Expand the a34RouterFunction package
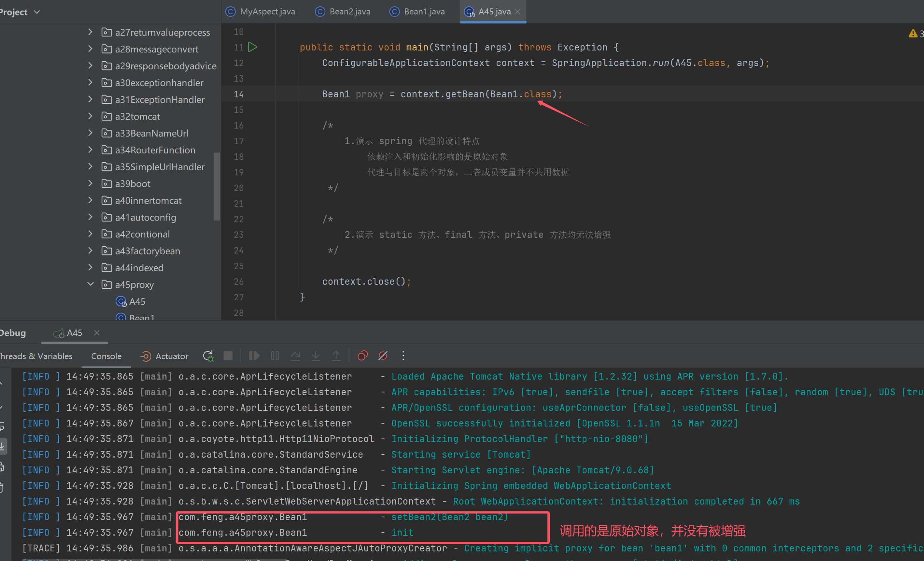 (90, 150)
